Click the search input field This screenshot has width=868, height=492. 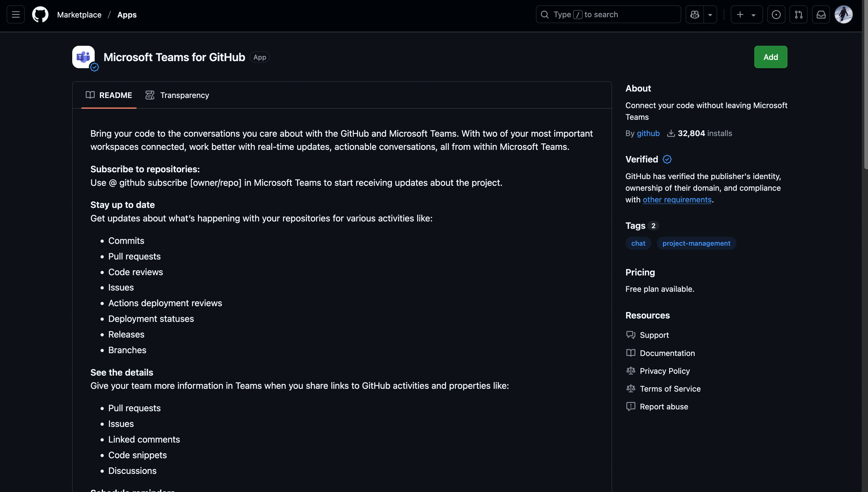pyautogui.click(x=608, y=14)
